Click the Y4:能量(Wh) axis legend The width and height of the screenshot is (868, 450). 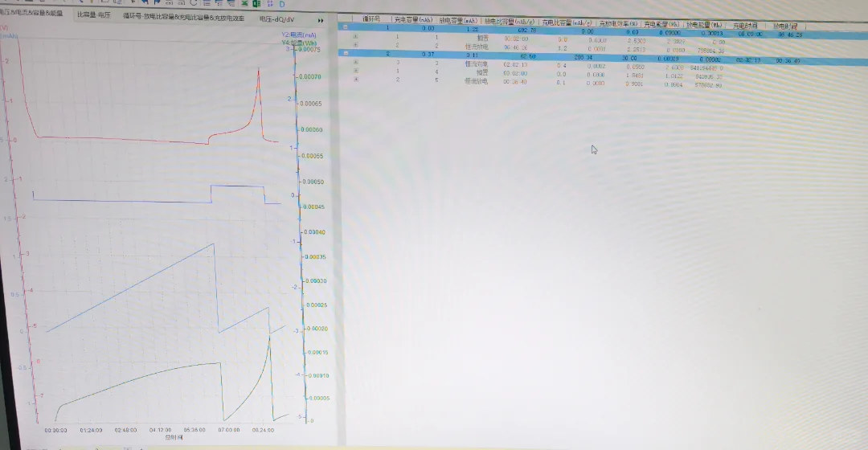pos(299,43)
